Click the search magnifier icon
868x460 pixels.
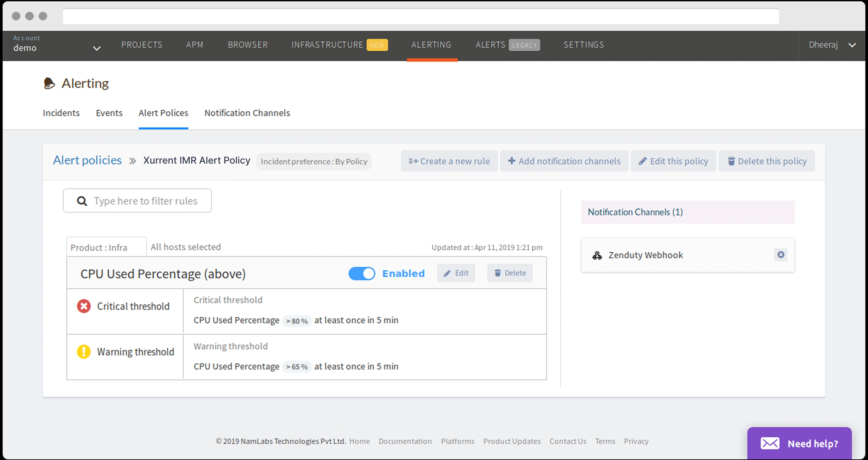pyautogui.click(x=82, y=201)
